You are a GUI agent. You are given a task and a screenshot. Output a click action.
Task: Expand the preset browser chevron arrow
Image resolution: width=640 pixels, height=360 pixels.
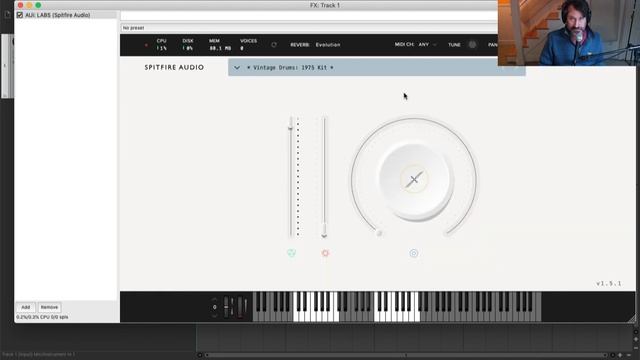[x=237, y=67]
